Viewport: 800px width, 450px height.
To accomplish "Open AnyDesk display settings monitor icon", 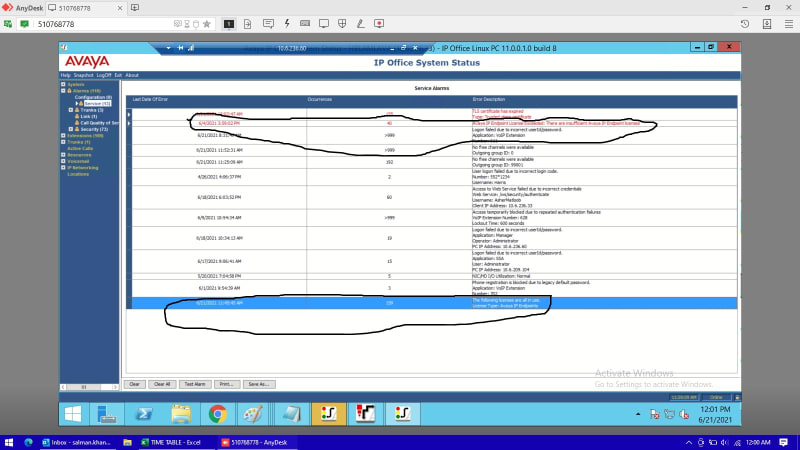I will point(323,23).
